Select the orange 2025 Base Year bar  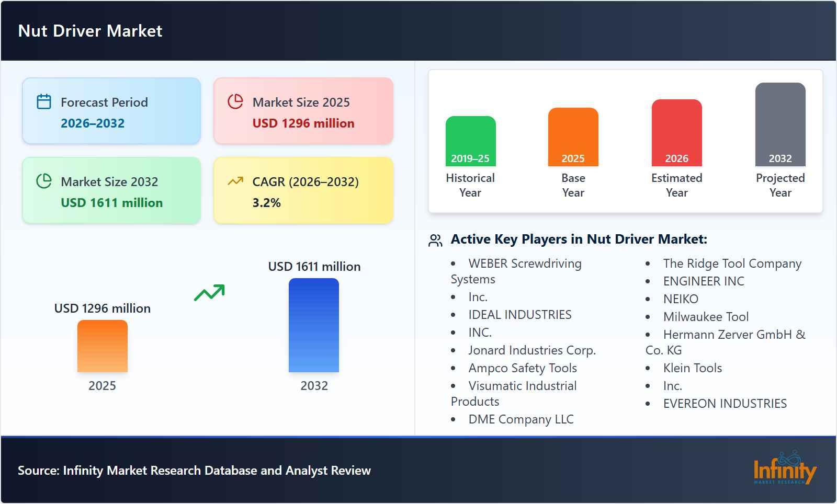click(x=573, y=137)
